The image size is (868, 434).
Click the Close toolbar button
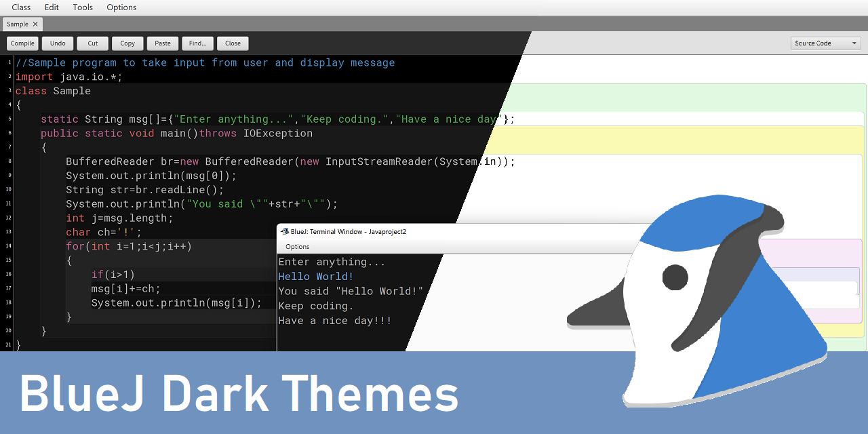pyautogui.click(x=233, y=43)
